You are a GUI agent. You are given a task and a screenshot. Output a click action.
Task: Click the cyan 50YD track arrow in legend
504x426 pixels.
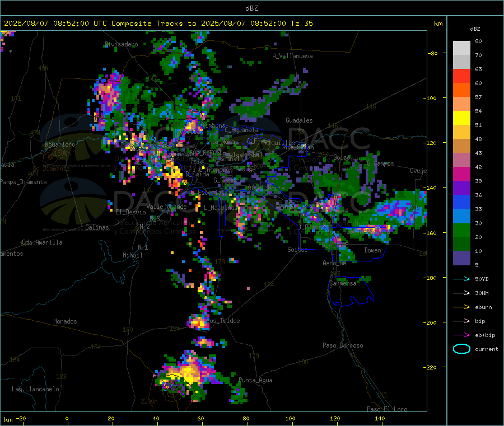(461, 279)
